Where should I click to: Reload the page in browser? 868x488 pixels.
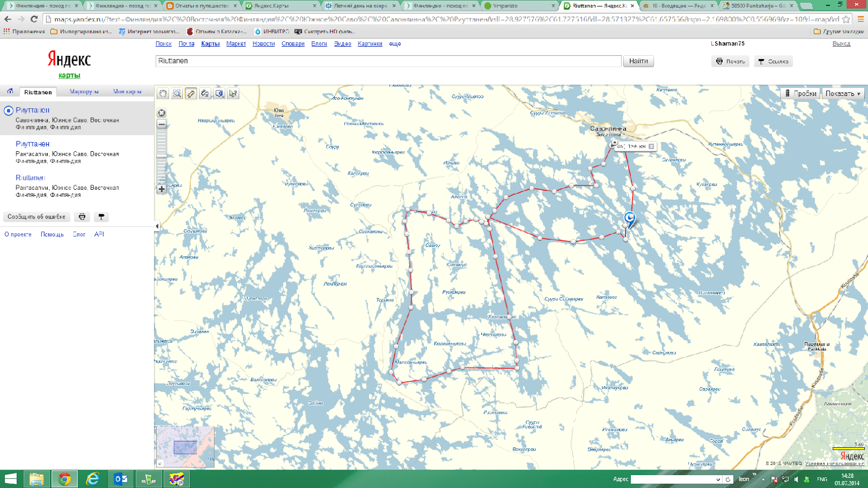click(x=34, y=19)
